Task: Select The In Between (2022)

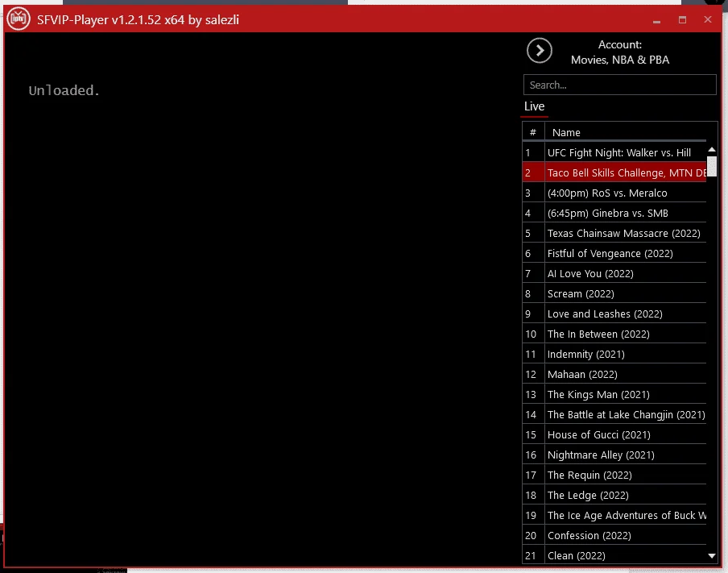Action: tap(614, 334)
